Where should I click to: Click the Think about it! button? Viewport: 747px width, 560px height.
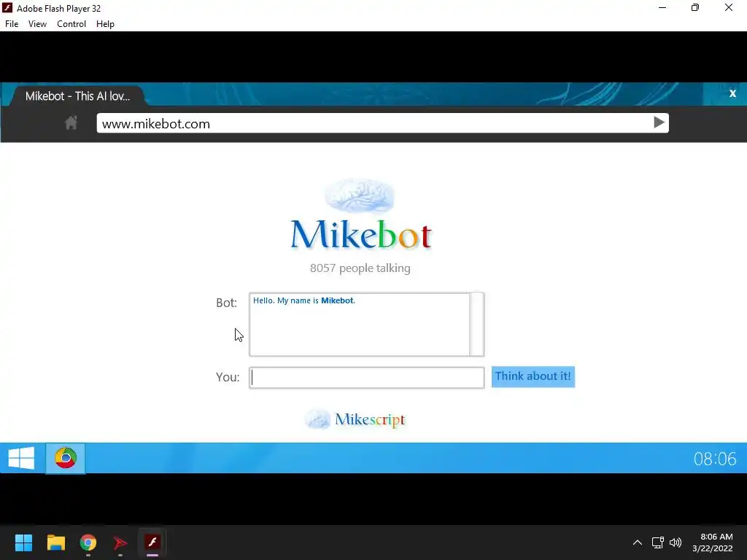(533, 377)
